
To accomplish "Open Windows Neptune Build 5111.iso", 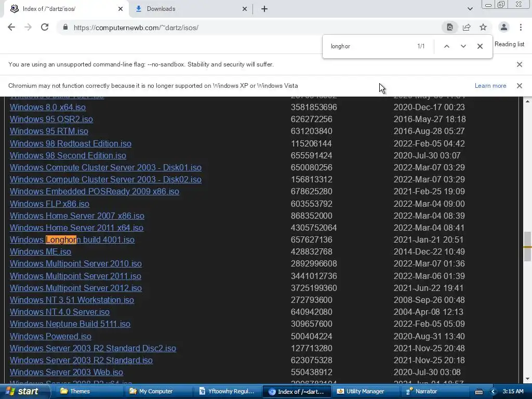I will pos(70,324).
